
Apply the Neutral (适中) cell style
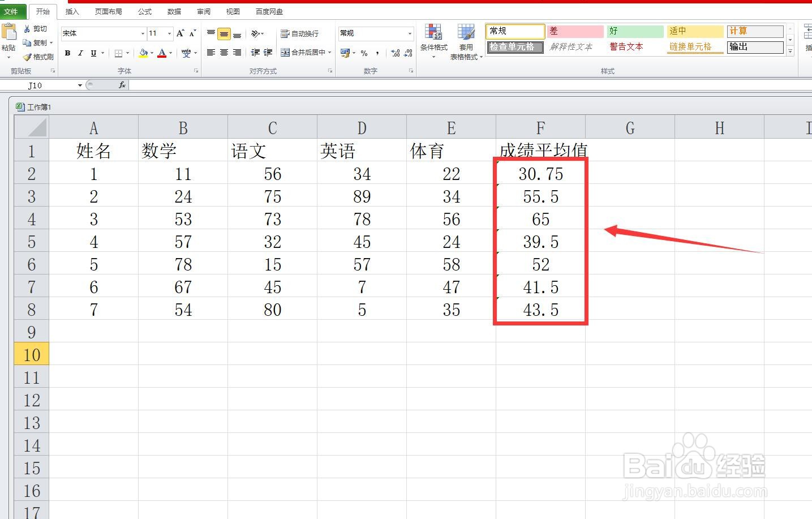click(695, 31)
